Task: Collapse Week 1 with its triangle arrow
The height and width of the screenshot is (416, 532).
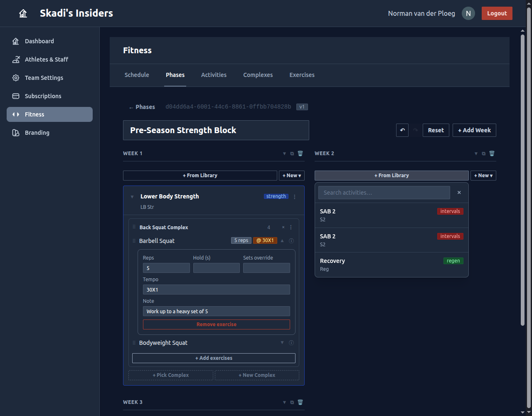Action: (285, 154)
